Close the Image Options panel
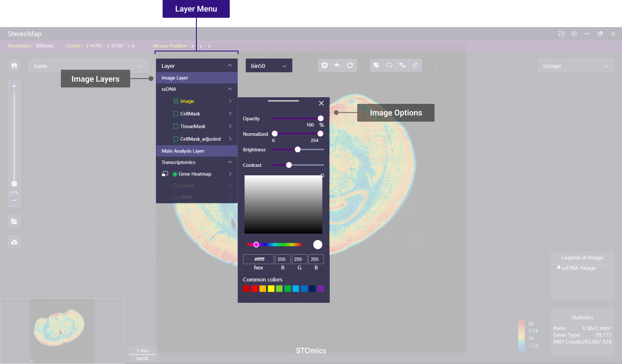Viewport: 622px width, 364px height. point(321,103)
